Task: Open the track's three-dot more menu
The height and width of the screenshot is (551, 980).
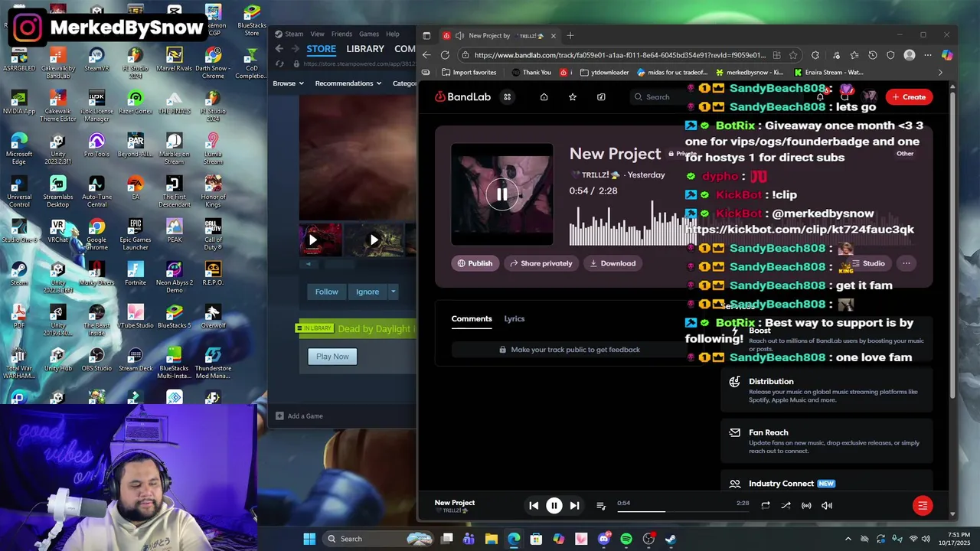Action: click(x=906, y=263)
